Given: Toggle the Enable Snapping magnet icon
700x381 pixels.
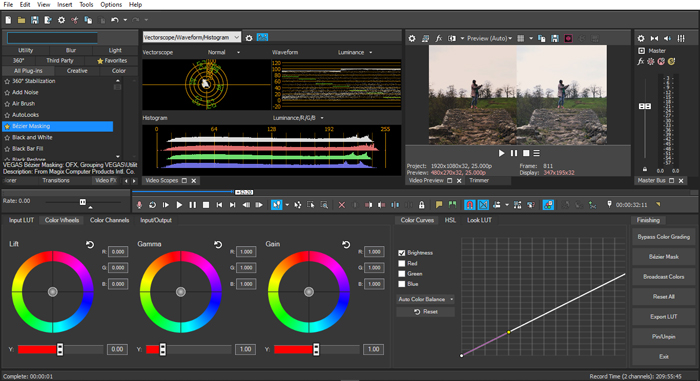Looking at the screenshot, I should [470, 205].
